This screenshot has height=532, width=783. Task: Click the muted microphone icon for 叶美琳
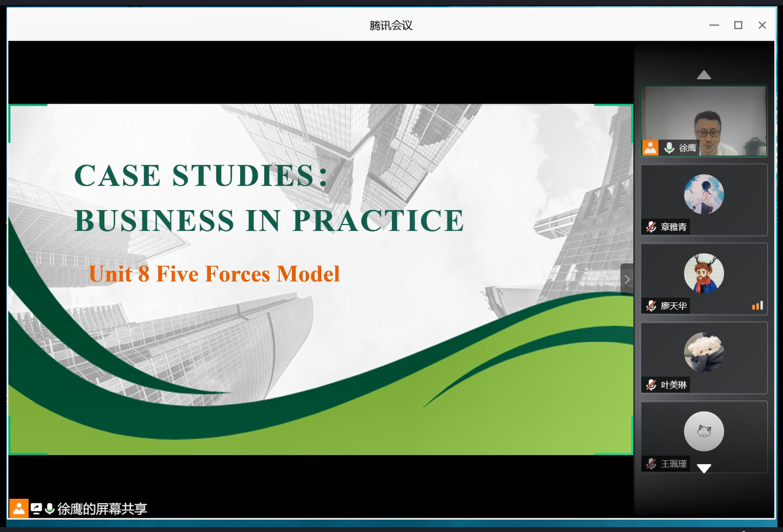(x=651, y=384)
